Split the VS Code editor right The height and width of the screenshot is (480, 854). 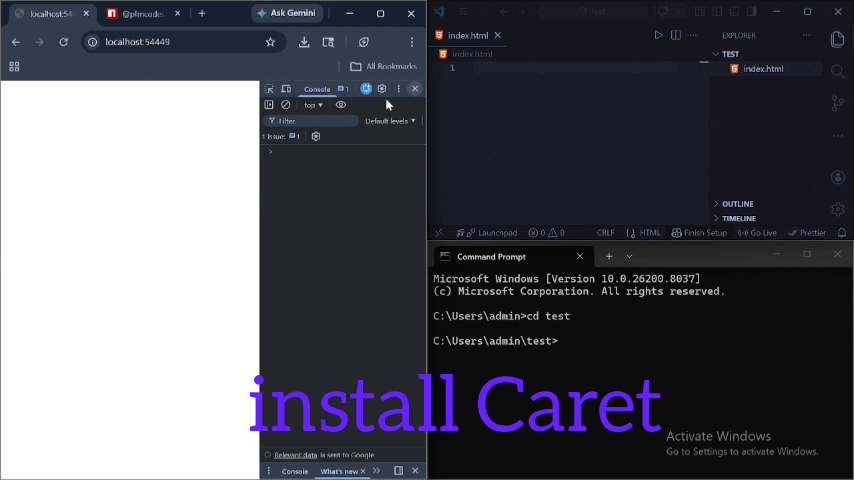point(676,35)
